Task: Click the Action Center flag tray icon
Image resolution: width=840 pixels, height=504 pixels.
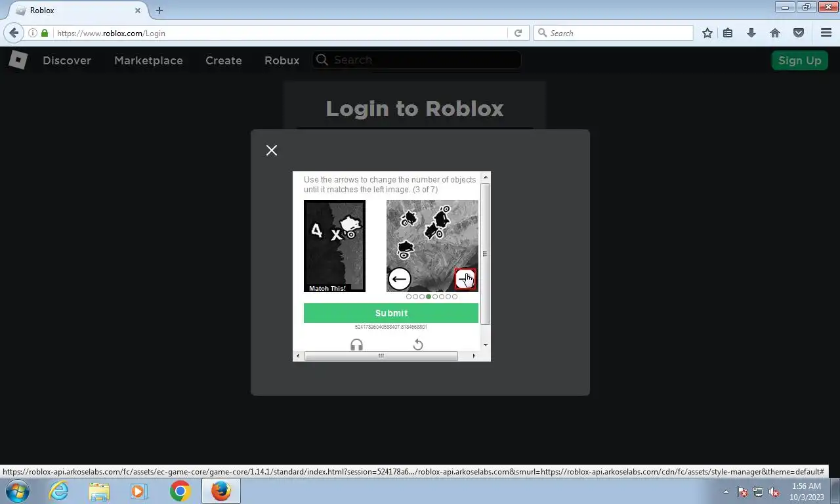Action: [x=742, y=492]
